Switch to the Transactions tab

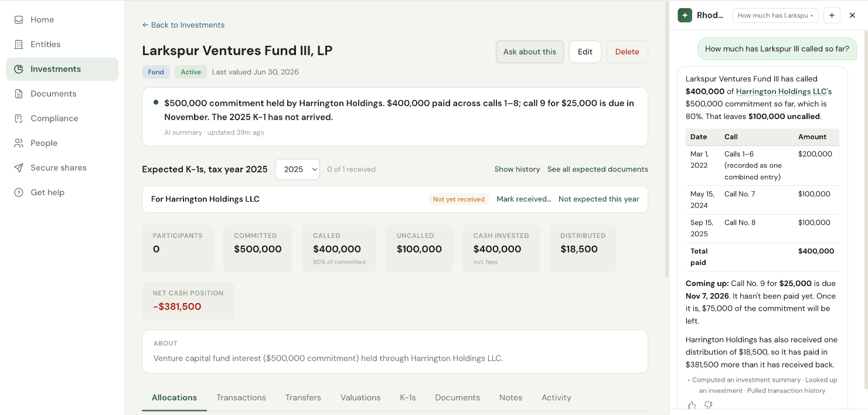(241, 397)
